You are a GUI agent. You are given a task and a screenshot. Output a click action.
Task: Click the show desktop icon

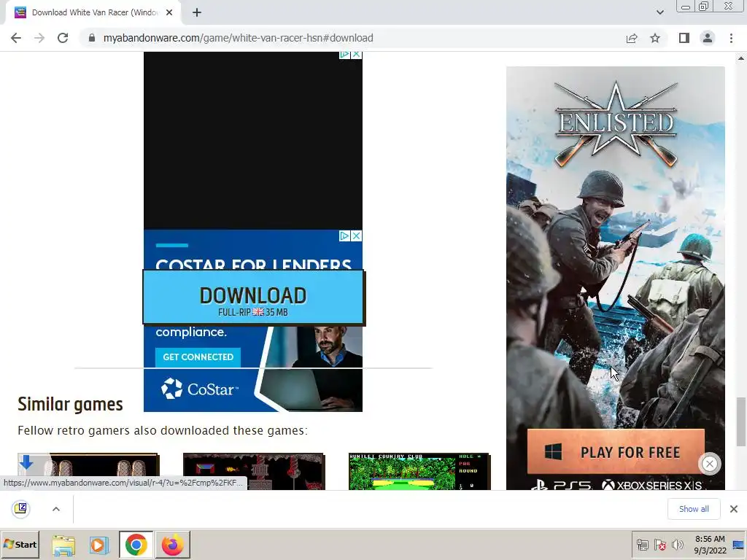pos(739,545)
